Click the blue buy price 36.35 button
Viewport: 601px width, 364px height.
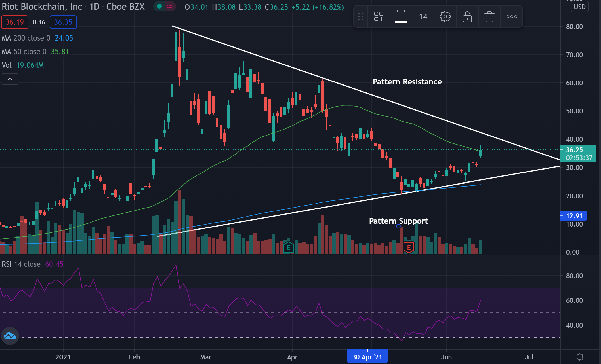click(63, 22)
